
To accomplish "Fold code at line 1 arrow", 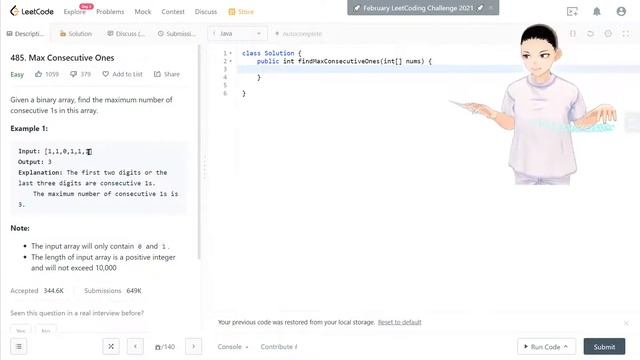I will (x=231, y=53).
